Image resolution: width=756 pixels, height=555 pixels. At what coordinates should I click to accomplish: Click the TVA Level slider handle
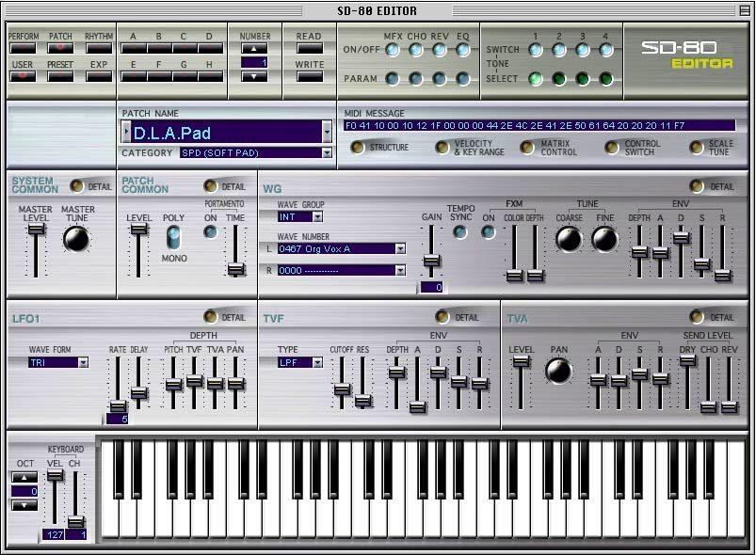521,361
